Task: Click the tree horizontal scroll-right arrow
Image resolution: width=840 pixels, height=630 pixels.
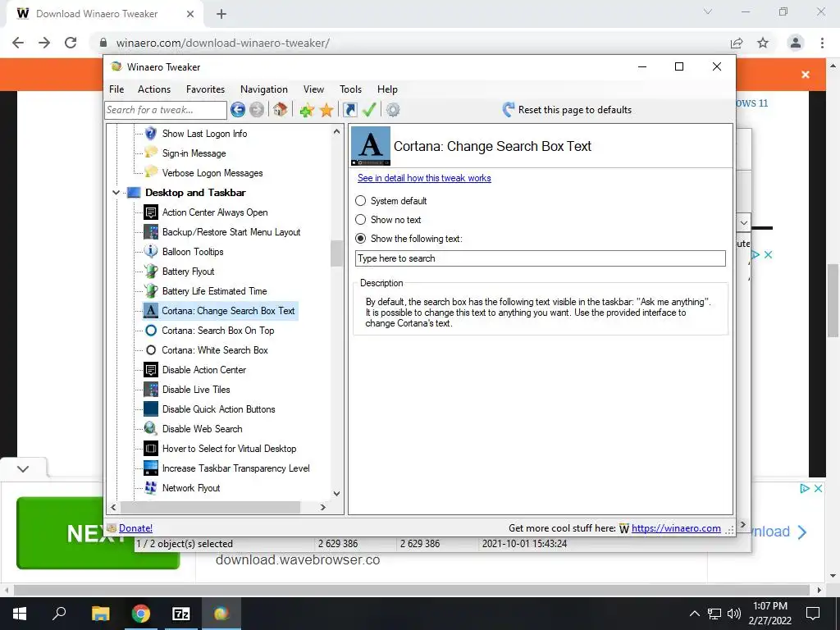Action: pyautogui.click(x=323, y=507)
